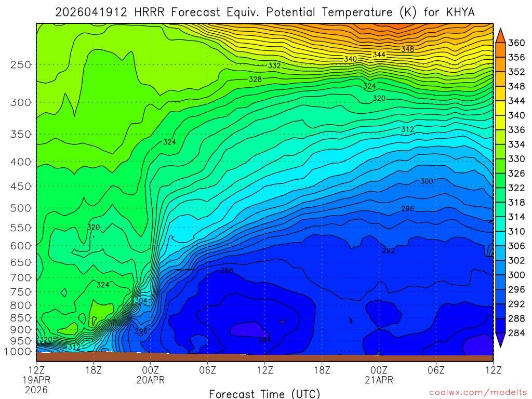Screen dimensions: 532x399
Task: Select the 900 pressure level axis label
Action: click(21, 329)
